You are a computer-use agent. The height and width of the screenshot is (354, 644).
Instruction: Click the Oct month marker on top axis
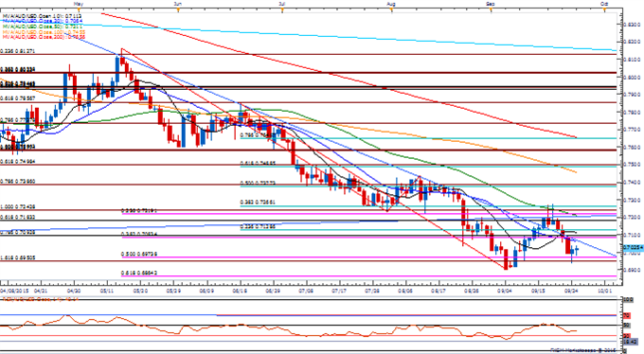(x=604, y=3)
